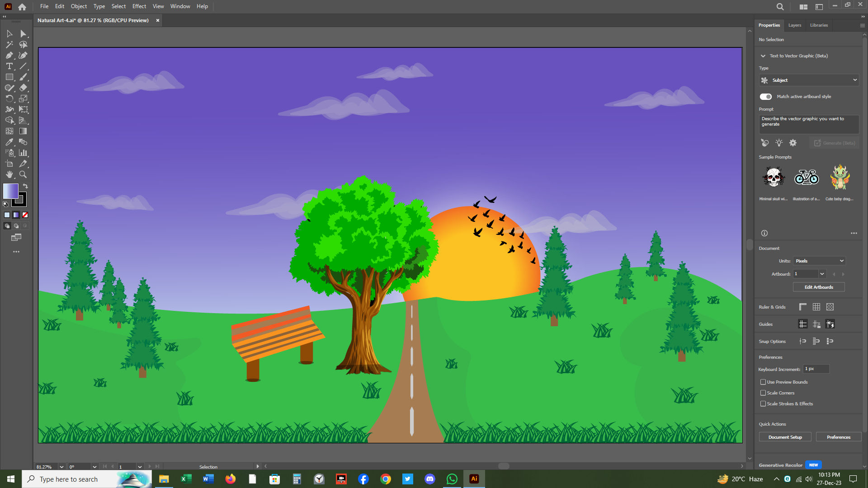This screenshot has height=488, width=868.
Task: Pick the Mesh tool
Action: coord(9,131)
